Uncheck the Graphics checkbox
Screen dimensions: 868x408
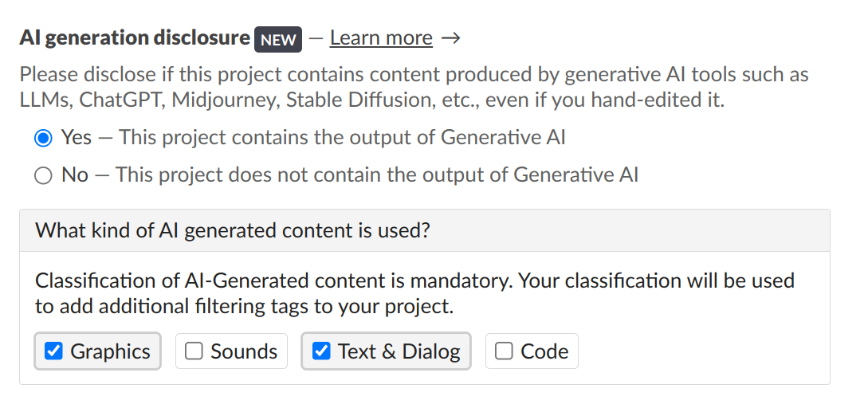pyautogui.click(x=53, y=351)
